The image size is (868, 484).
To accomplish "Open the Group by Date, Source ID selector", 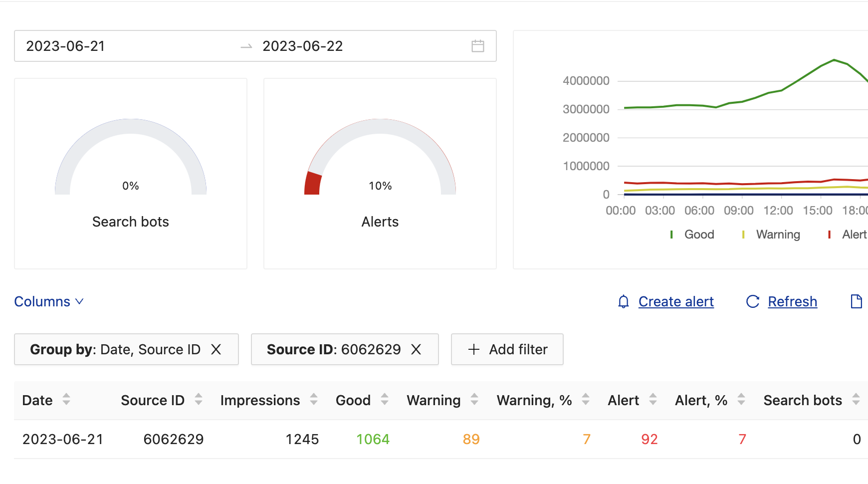I will coord(115,349).
